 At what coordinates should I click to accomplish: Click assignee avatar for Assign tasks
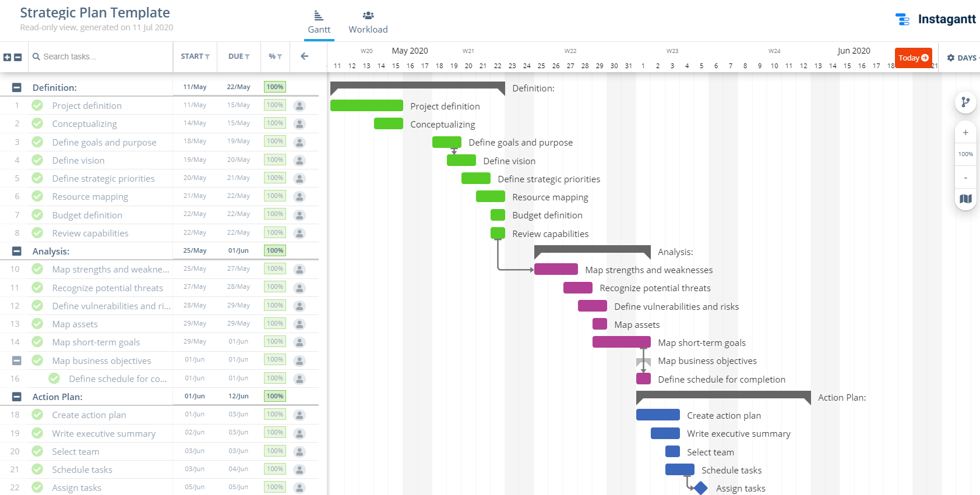pos(299,487)
